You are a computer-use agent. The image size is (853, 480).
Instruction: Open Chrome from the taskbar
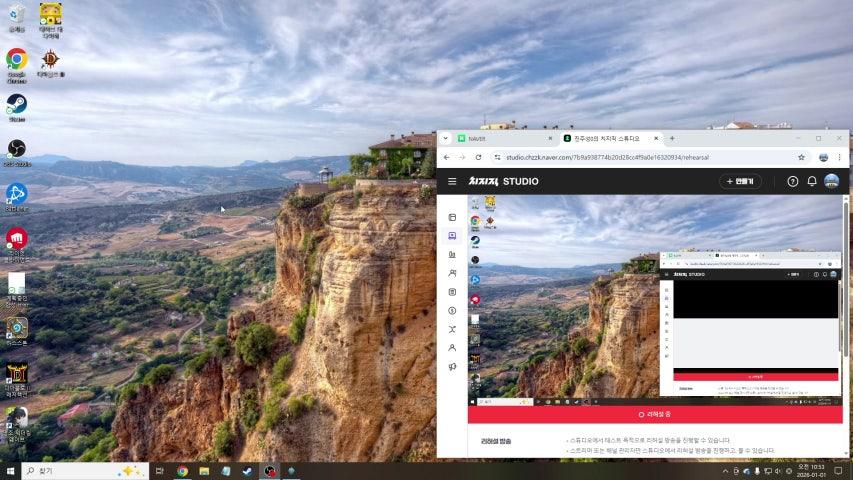click(182, 471)
